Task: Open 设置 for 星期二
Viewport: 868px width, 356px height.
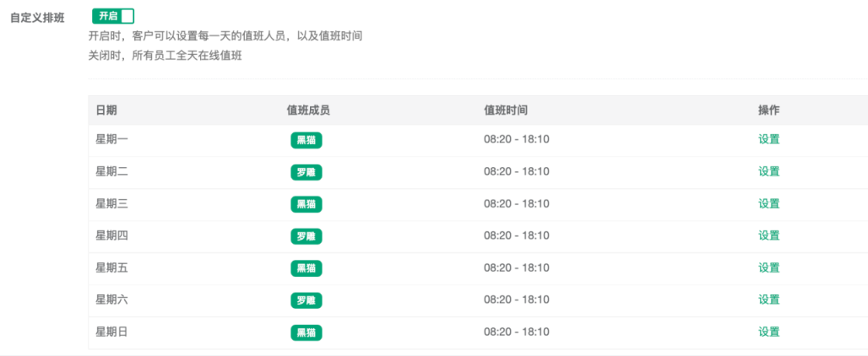Action: 768,171
